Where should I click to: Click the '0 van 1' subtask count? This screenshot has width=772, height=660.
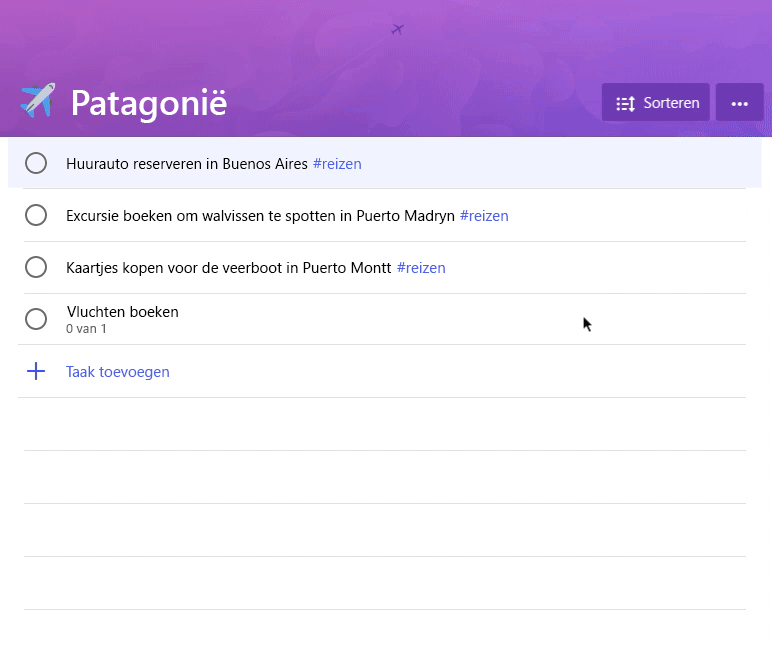point(86,329)
